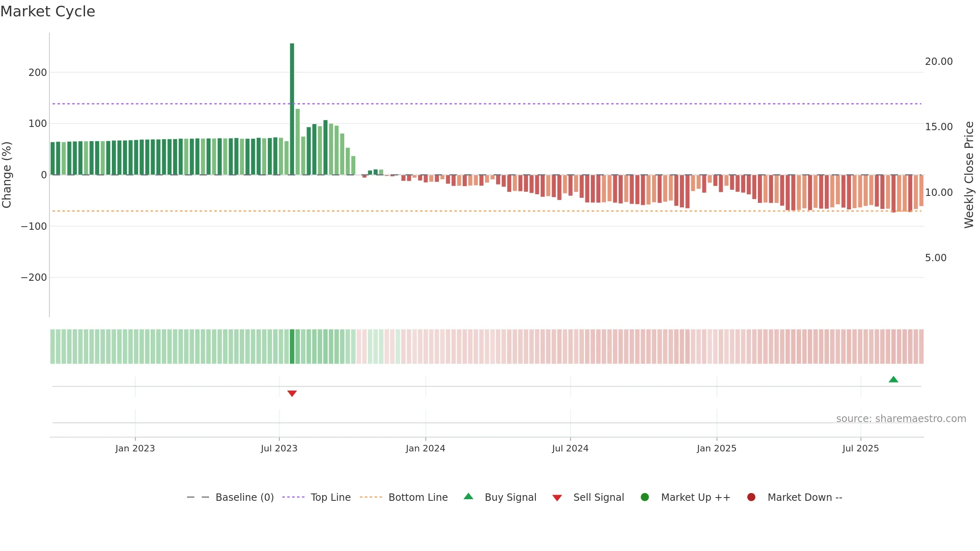
Task: Click the 100 tick on the left axis
Action: tap(38, 124)
